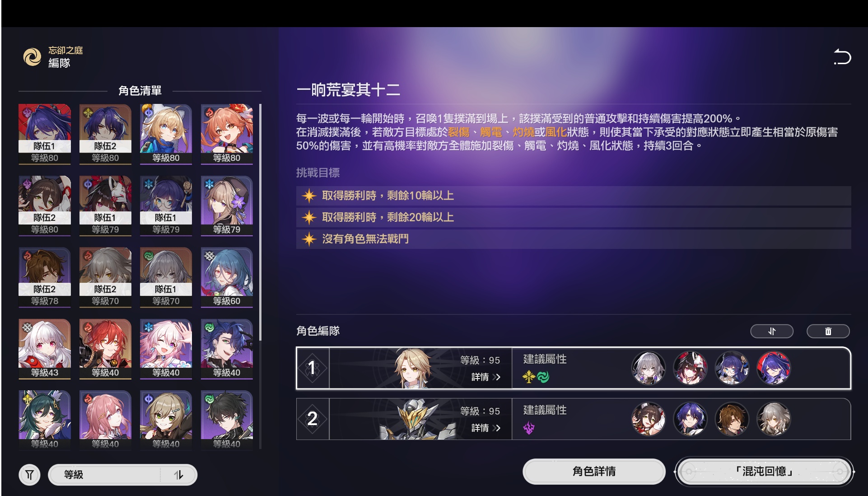Toggle the sort order arrows beside 等級
The width and height of the screenshot is (868, 496).
pos(179,475)
